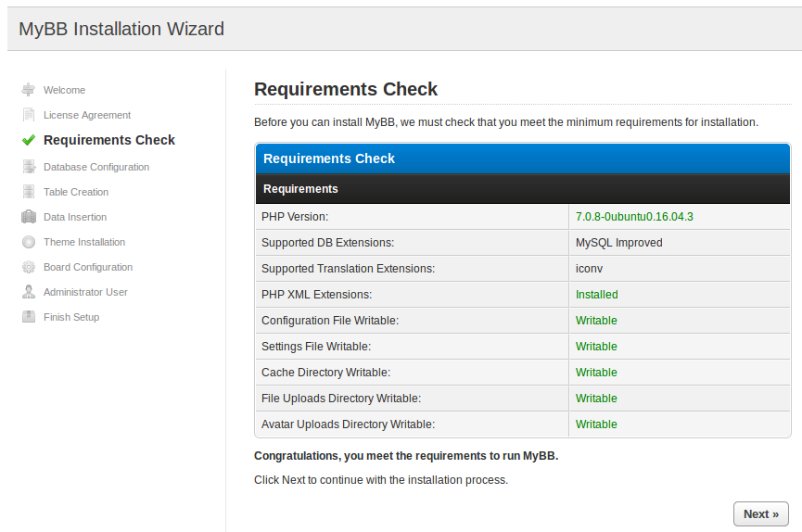Select the Database Configuration step
Screen dimensions: 802x532
coord(96,167)
